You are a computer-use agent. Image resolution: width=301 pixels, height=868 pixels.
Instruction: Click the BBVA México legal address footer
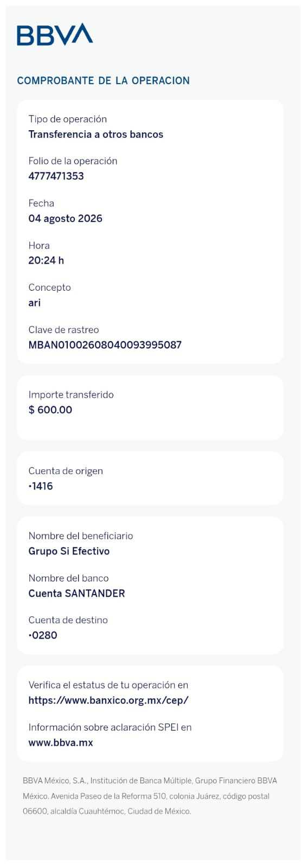150,796
